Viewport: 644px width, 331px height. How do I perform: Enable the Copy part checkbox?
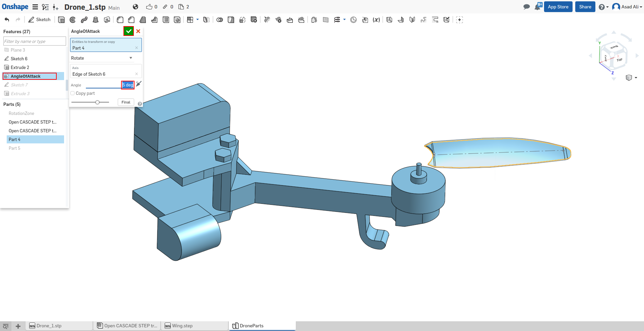pos(73,93)
